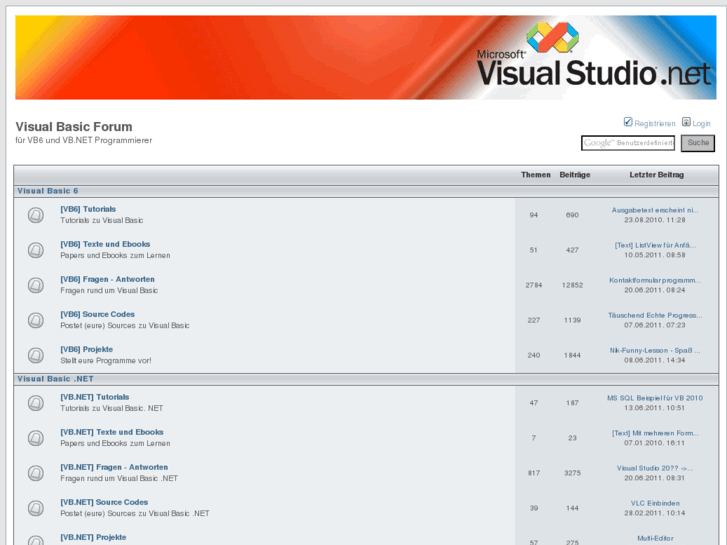This screenshot has height=545, width=727.
Task: Open last post '[Text] Mit mehreren Form...'
Action: pyautogui.click(x=655, y=433)
